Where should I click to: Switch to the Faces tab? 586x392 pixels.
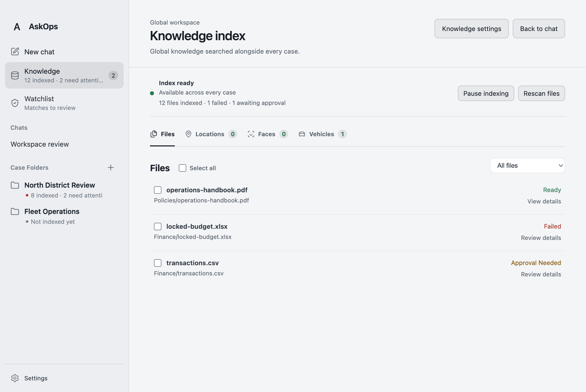pos(268,134)
